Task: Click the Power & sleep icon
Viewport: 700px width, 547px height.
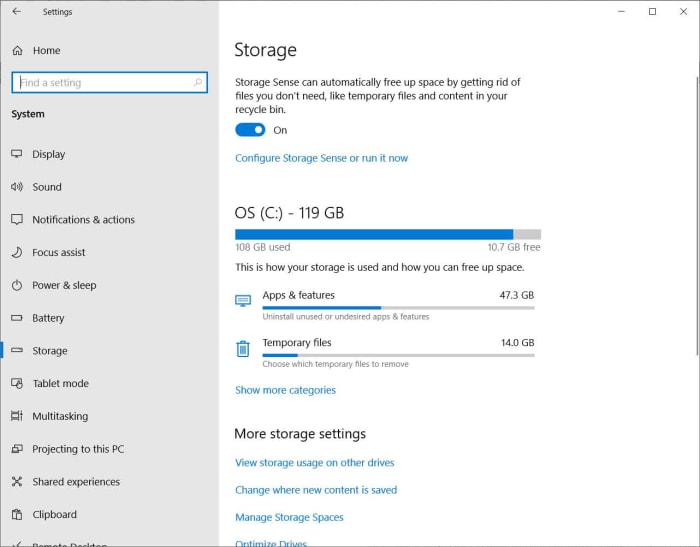Action: coord(17,285)
